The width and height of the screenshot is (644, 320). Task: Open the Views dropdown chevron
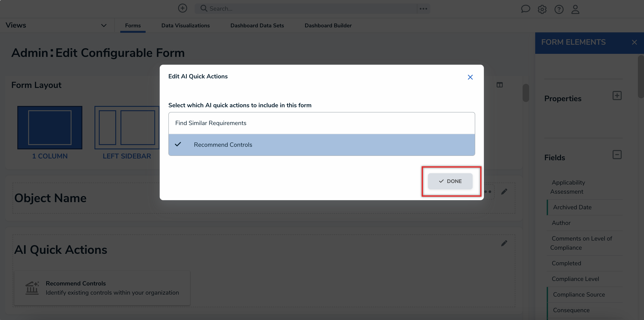pyautogui.click(x=104, y=25)
